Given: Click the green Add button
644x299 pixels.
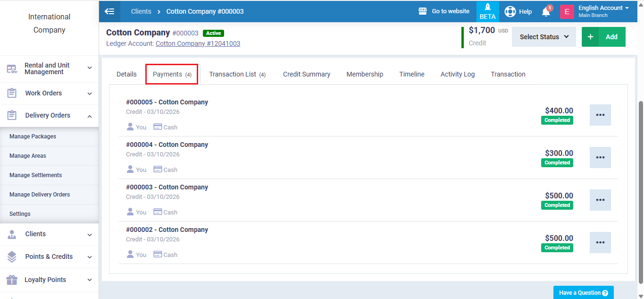Looking at the screenshot, I should point(603,37).
